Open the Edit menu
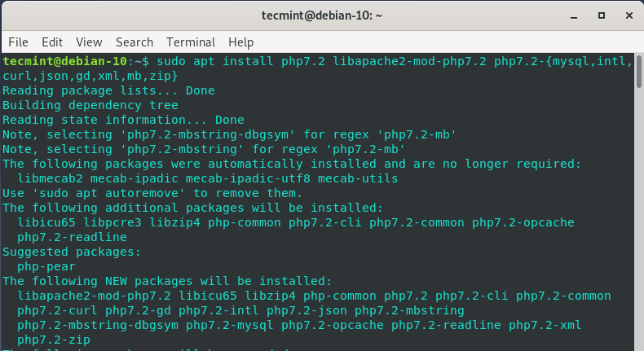Image resolution: width=644 pixels, height=351 pixels. (x=52, y=42)
